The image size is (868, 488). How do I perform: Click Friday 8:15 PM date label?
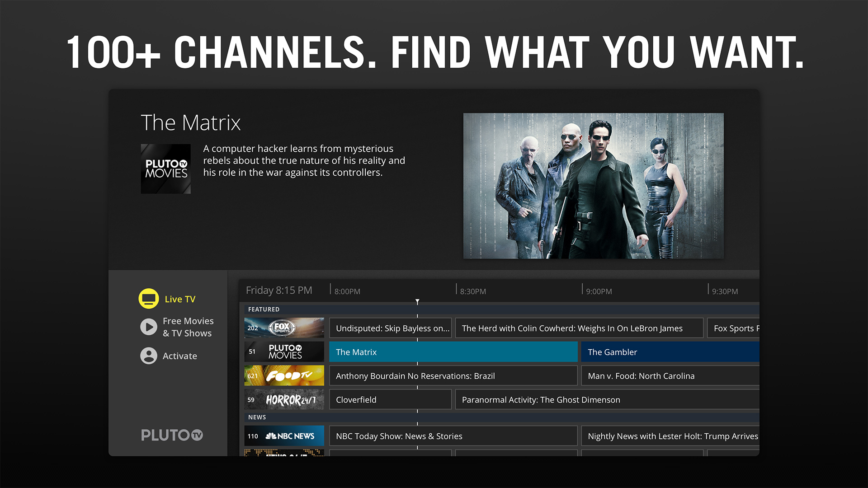279,290
